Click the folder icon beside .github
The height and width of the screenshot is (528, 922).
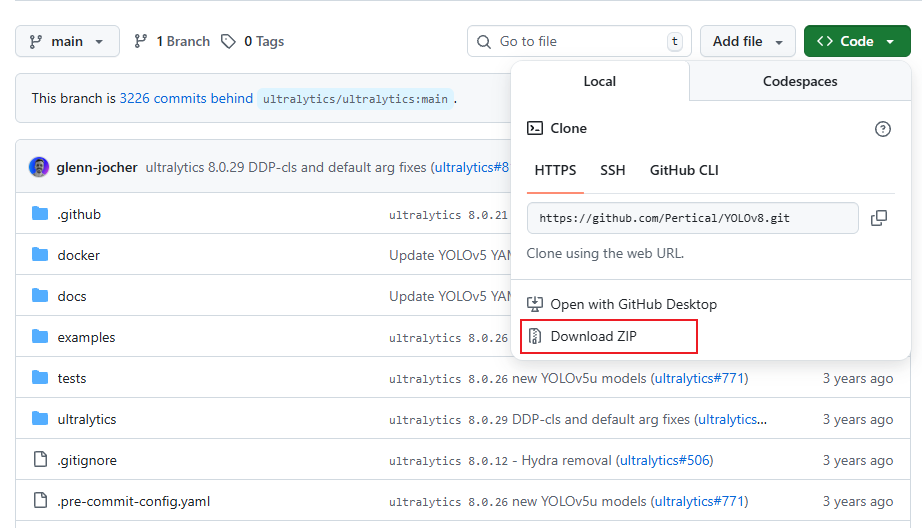(40, 213)
